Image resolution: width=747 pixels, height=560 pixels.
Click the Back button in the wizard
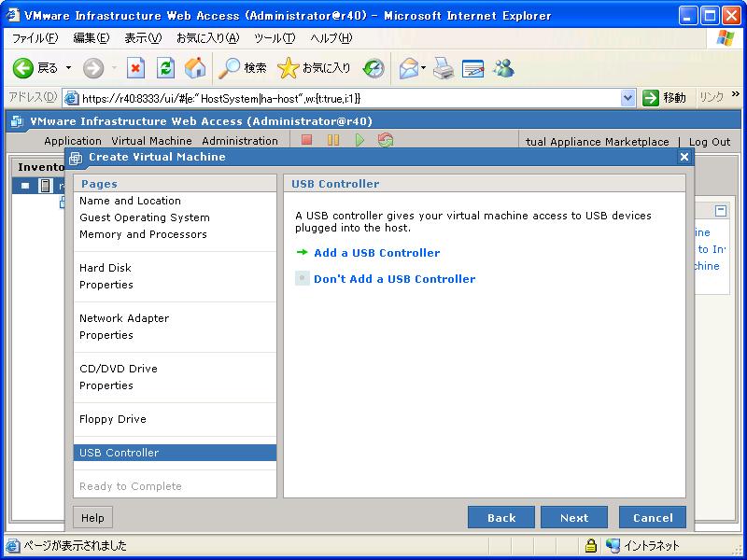[501, 518]
